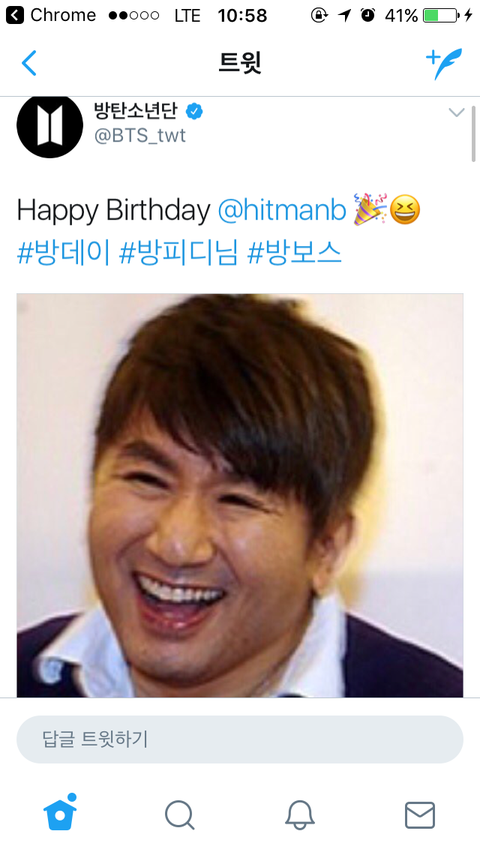Open the @BTS_twt handle
The image size is (480, 852).
[140, 136]
